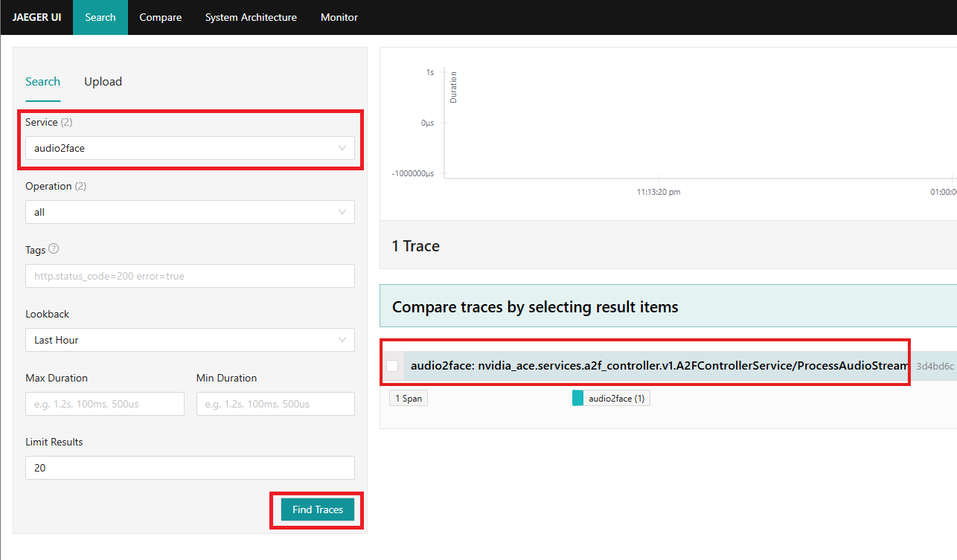Viewport: 957px width, 560px height.
Task: Open the Lookback dropdown showing Last Hour
Action: click(x=190, y=340)
